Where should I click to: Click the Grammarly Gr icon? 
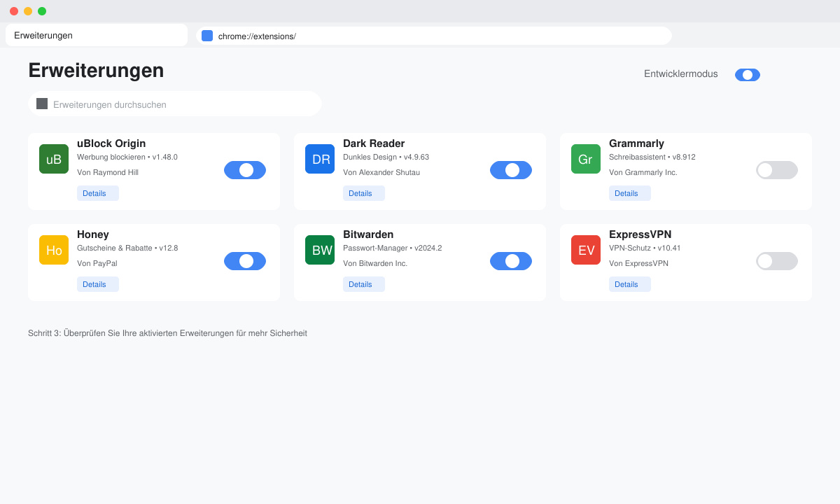[x=586, y=159]
